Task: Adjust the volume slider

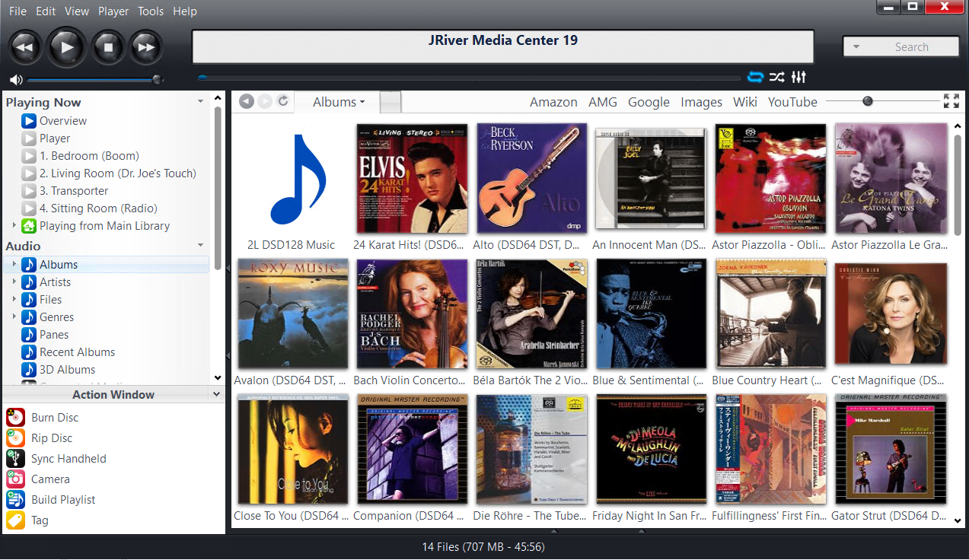Action: click(94, 80)
